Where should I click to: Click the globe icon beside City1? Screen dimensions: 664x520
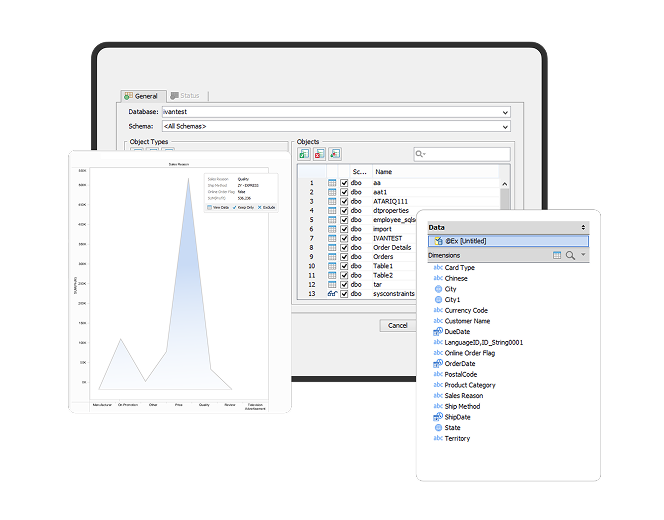tap(438, 299)
